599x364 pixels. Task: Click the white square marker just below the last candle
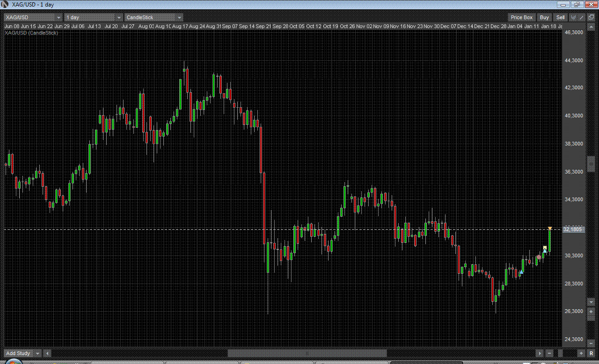click(545, 248)
